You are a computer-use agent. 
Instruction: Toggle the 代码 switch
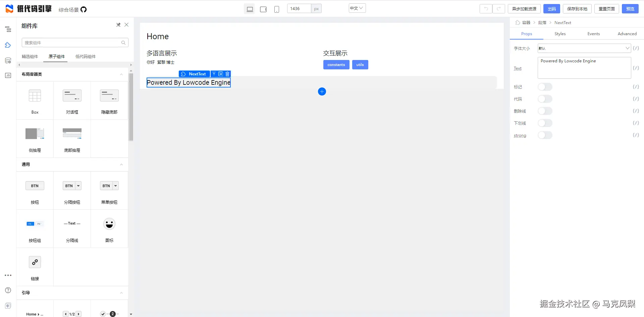coord(545,99)
